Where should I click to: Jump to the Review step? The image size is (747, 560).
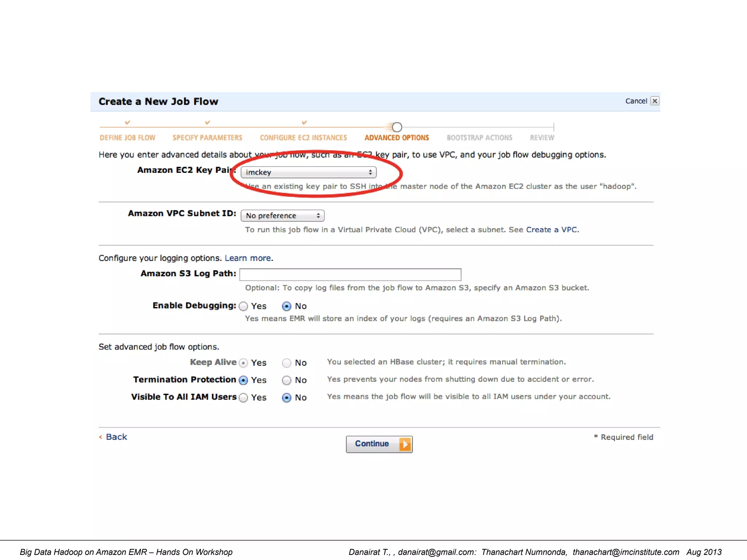[x=542, y=138]
